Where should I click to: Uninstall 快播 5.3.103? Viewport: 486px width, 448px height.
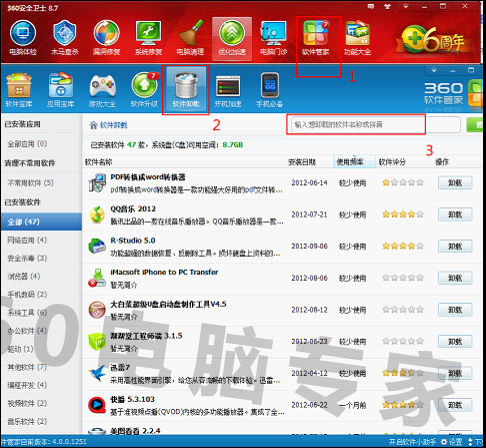tap(455, 405)
